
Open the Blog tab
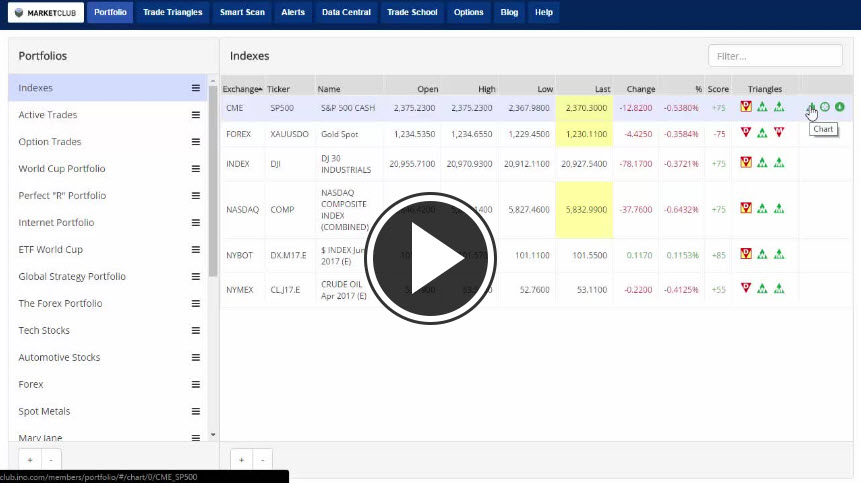tap(509, 12)
